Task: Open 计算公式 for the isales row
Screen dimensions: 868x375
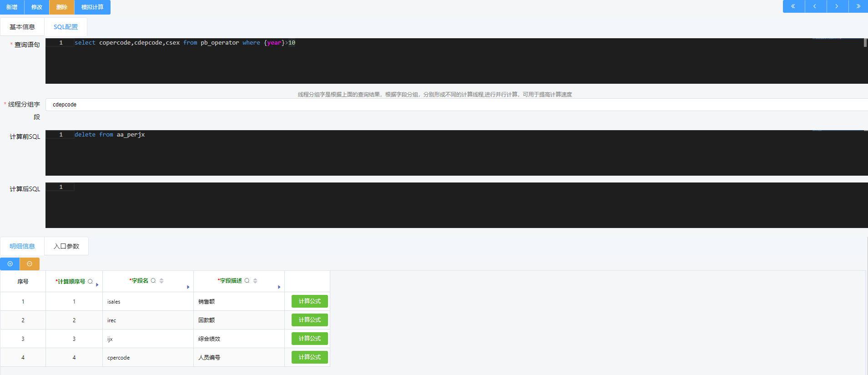Action: click(310, 301)
